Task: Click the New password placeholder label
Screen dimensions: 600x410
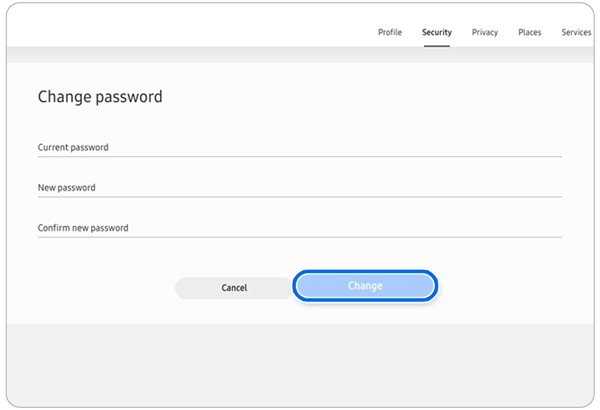Action: (x=67, y=187)
